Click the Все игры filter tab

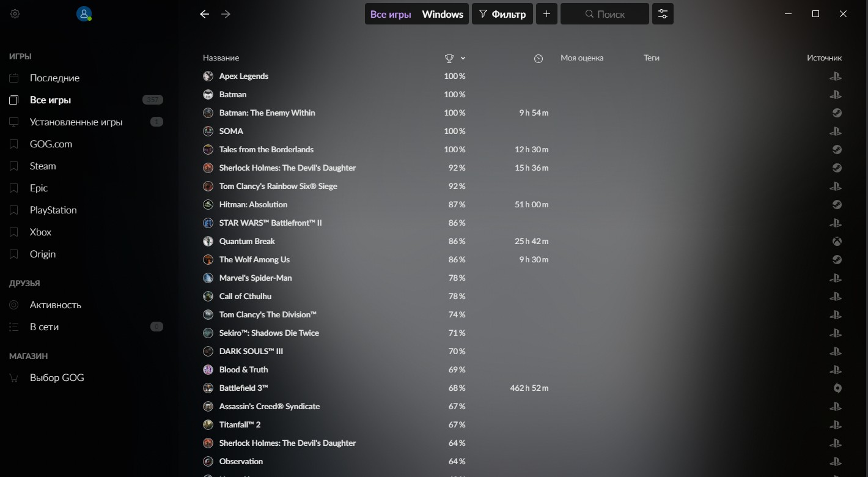pyautogui.click(x=391, y=14)
